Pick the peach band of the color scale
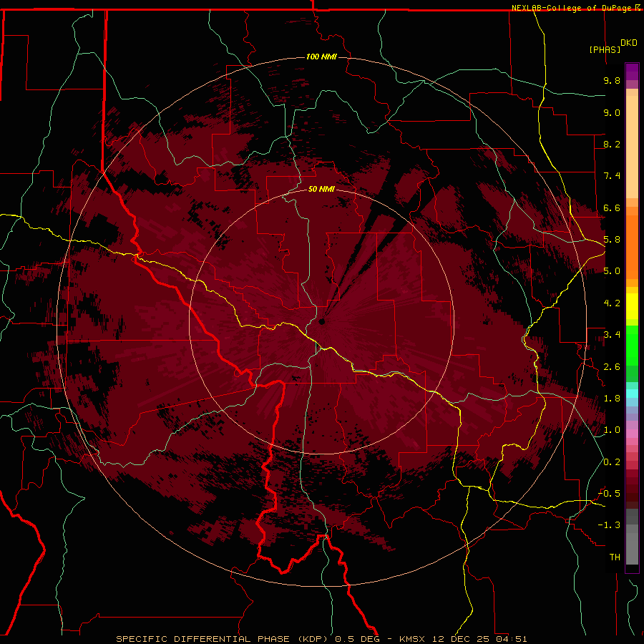The height and width of the screenshot is (644, 644). point(632,144)
